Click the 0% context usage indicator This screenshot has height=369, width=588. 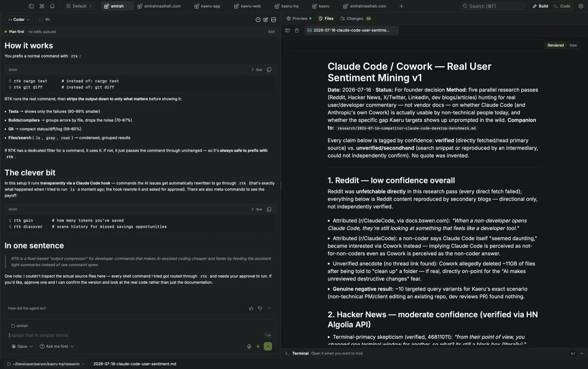coord(44,19)
